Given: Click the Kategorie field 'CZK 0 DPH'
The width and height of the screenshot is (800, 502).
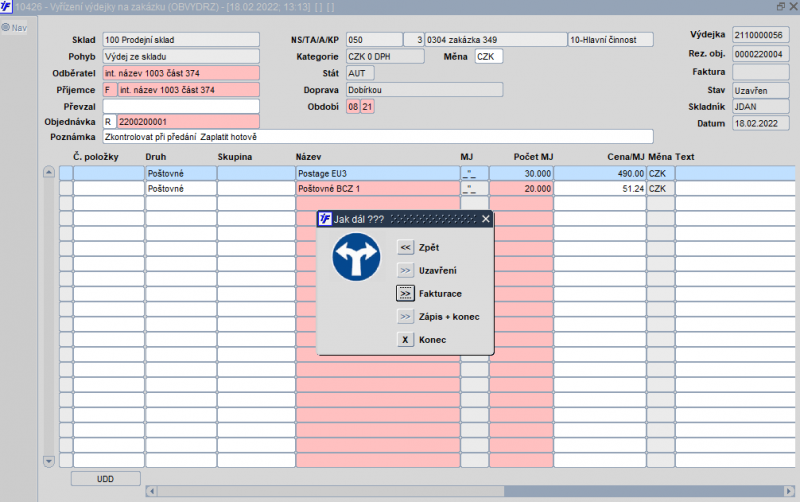Looking at the screenshot, I should coord(385,57).
